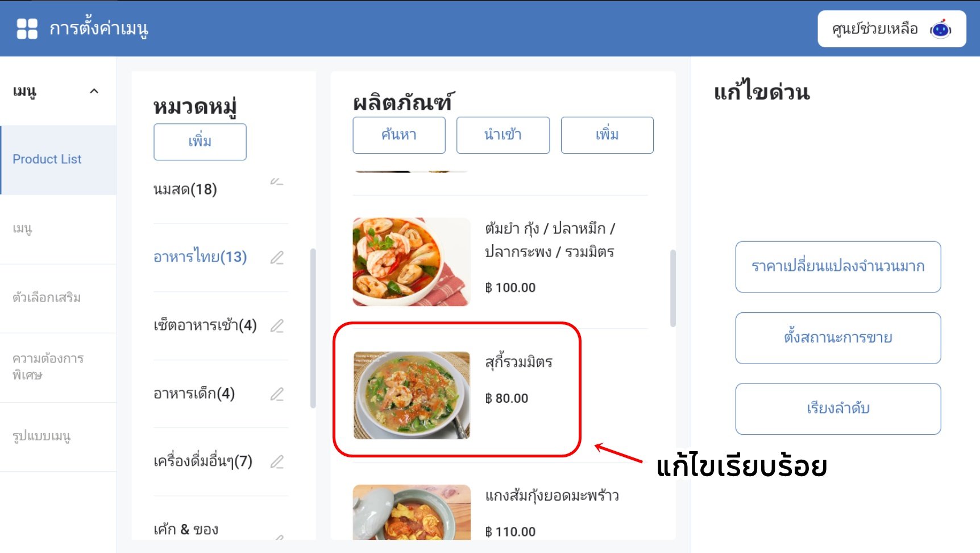Open the Product List sidebar tab
The height and width of the screenshot is (553, 980).
coord(58,160)
